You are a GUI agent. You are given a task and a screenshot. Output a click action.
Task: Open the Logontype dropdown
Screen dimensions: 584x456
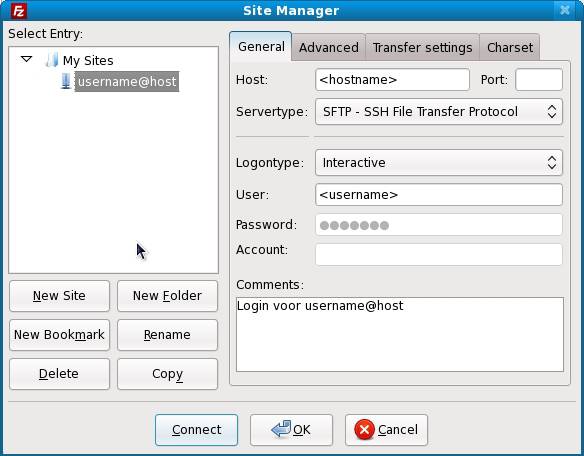tap(439, 162)
